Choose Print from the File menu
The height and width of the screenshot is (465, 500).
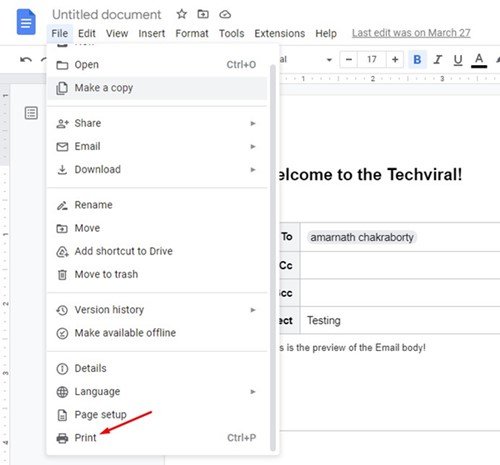(157, 438)
